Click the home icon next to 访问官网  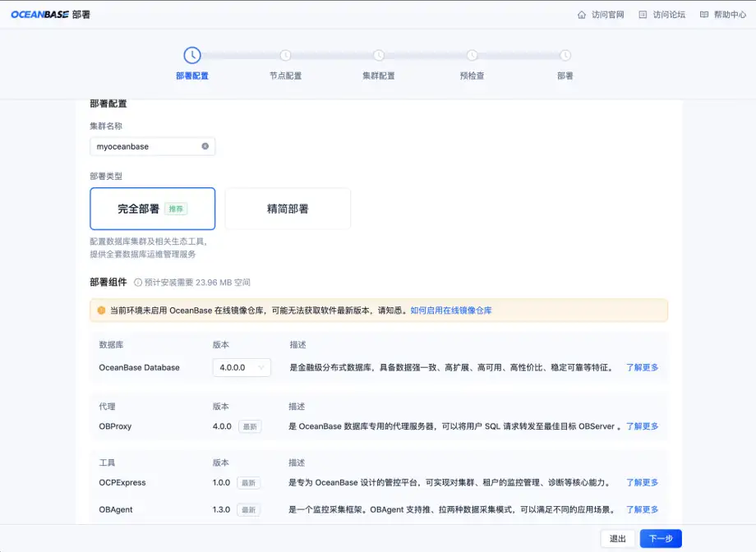583,13
